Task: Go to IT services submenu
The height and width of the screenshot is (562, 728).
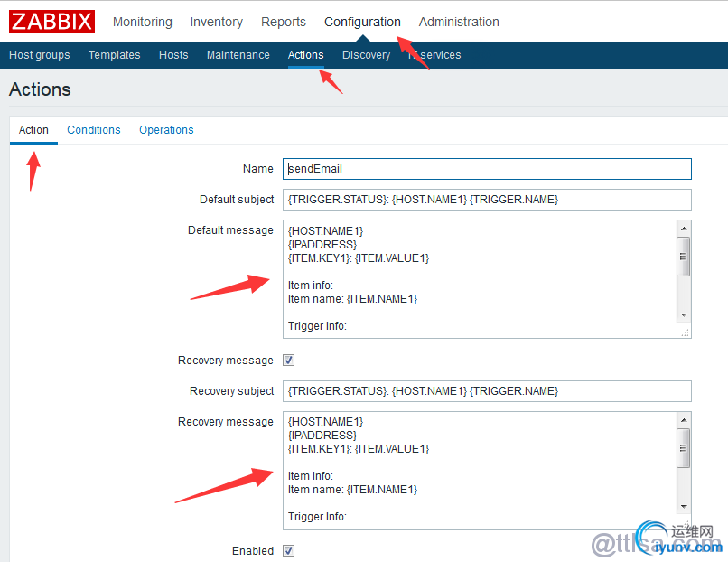Action: click(x=434, y=55)
